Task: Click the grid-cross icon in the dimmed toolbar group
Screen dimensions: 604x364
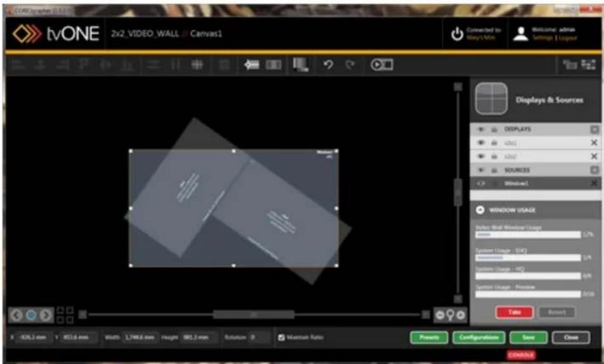Action: point(197,65)
